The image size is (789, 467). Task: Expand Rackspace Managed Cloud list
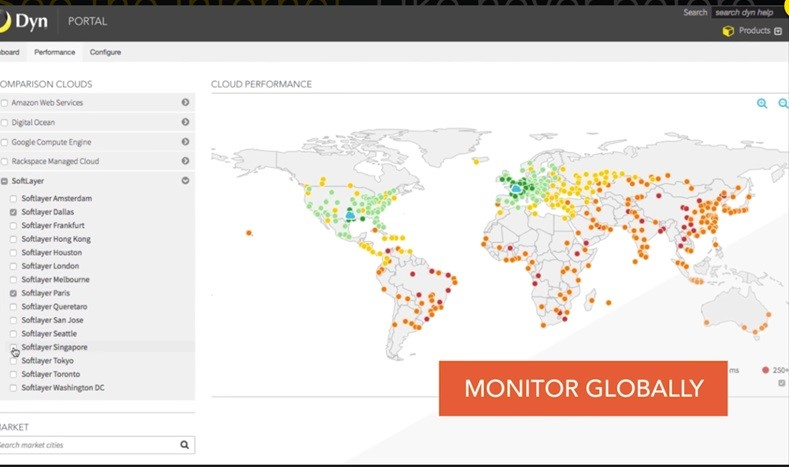(x=185, y=161)
